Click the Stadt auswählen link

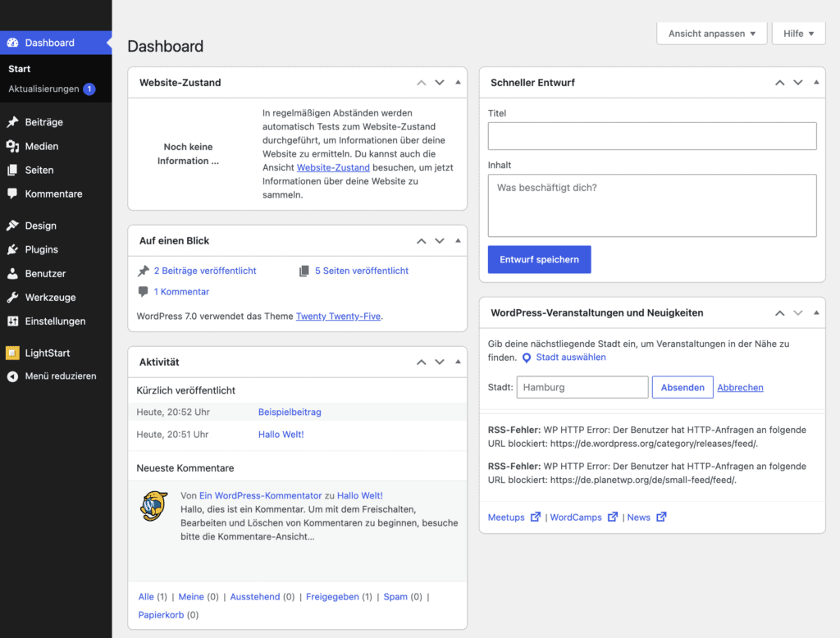pos(571,358)
